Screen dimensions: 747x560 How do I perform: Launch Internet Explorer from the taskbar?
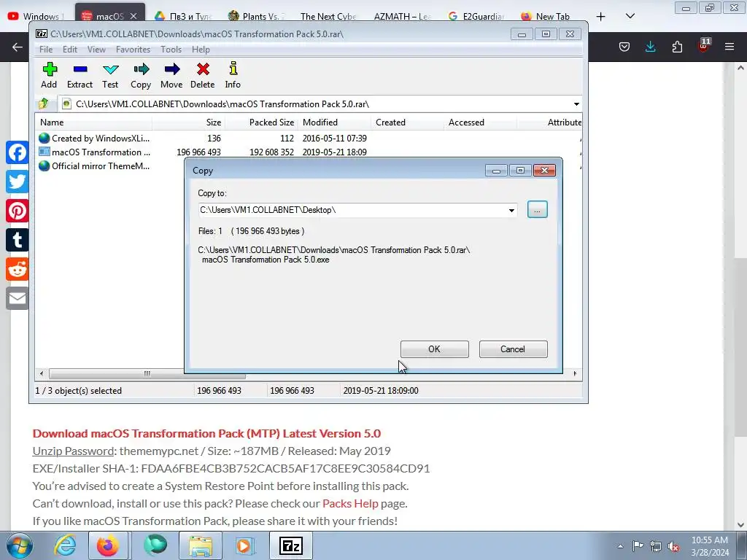coord(65,545)
